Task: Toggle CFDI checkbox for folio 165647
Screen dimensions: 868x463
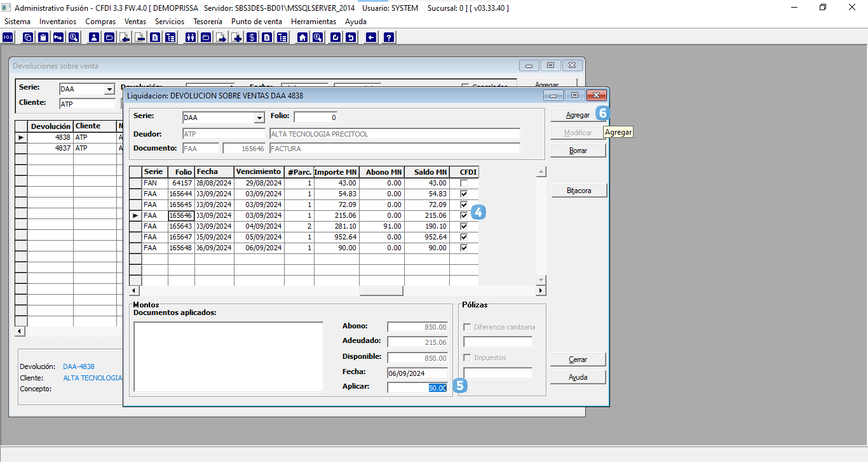Action: 464,237
